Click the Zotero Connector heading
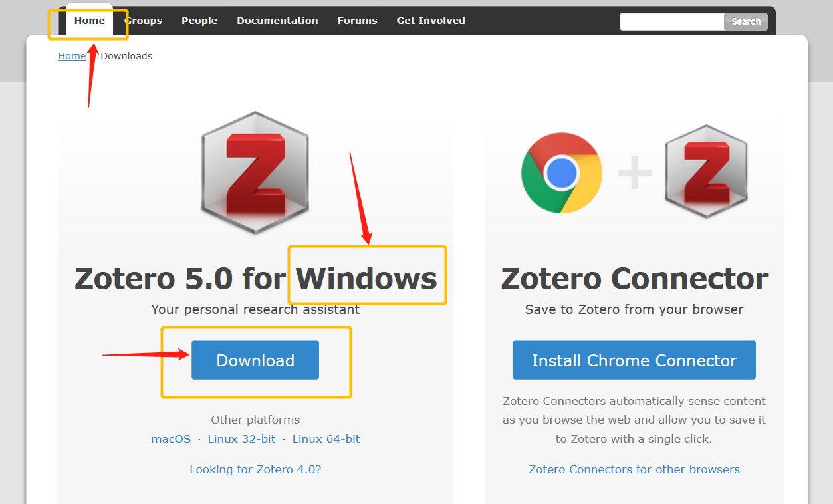The width and height of the screenshot is (833, 504). [x=634, y=278]
